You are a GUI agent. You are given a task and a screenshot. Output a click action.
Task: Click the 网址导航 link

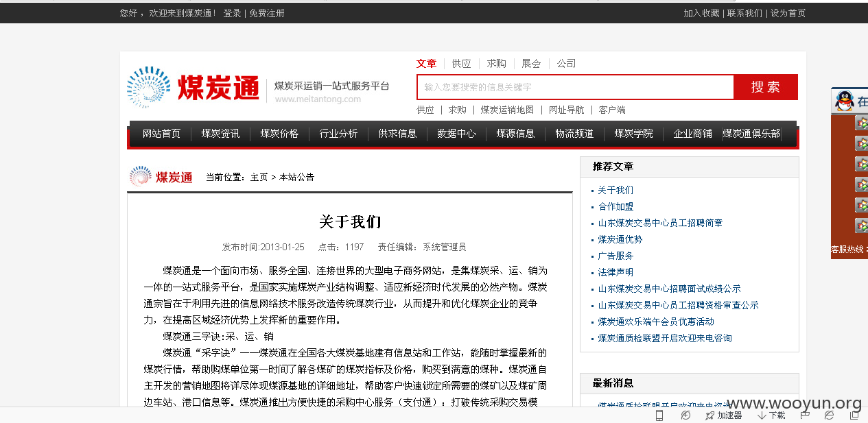[566, 110]
